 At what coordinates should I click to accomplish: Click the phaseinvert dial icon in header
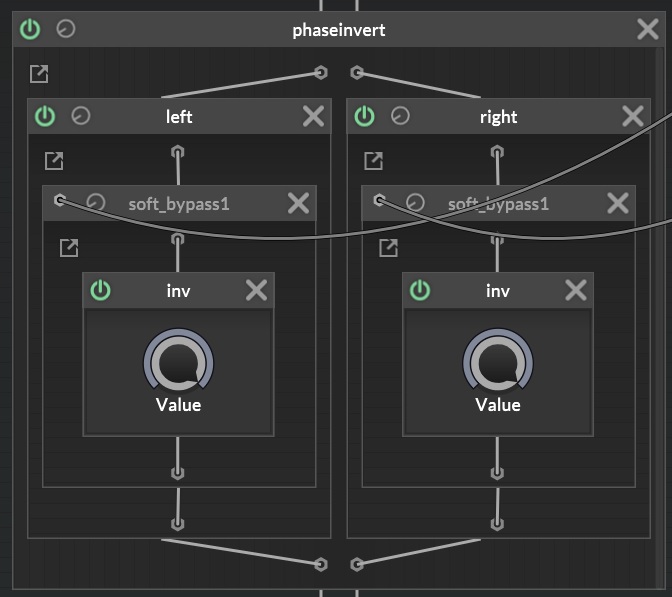pos(66,29)
